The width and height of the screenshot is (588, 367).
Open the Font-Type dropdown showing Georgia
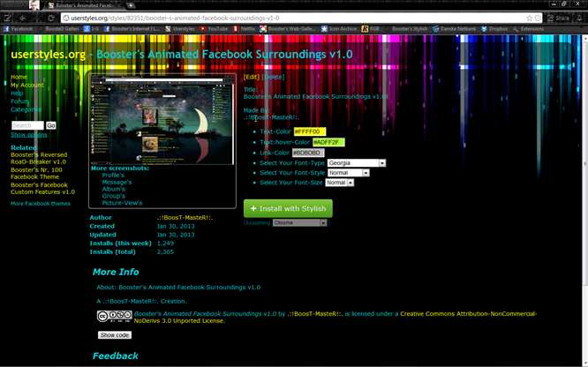pos(357,163)
